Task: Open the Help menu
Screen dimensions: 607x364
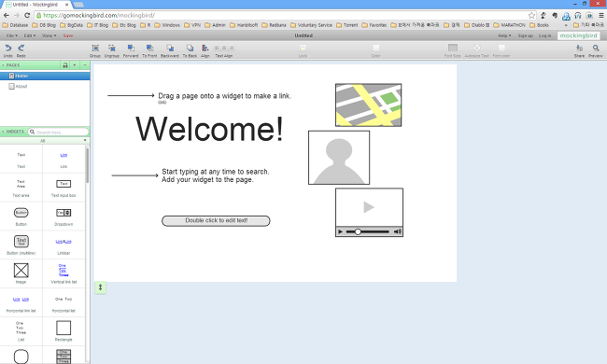Action: coord(504,35)
